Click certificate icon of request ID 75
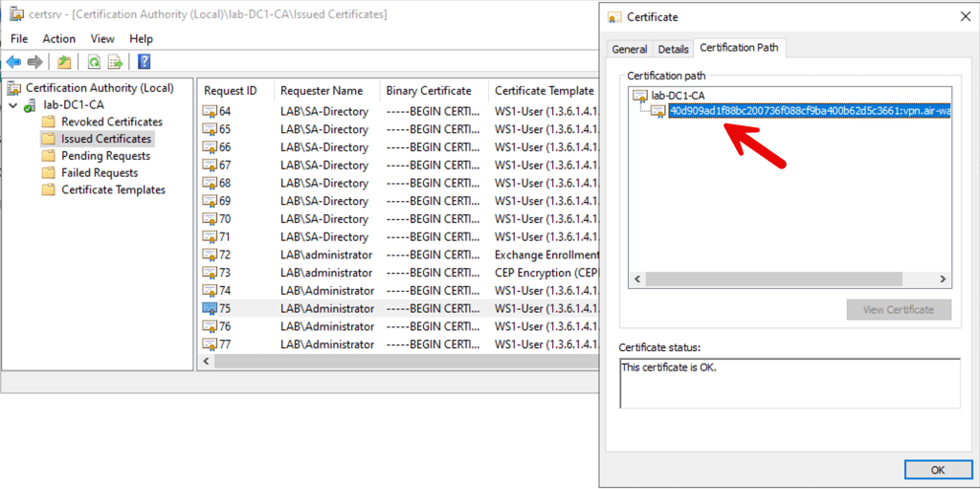The height and width of the screenshot is (489, 980). 210,309
